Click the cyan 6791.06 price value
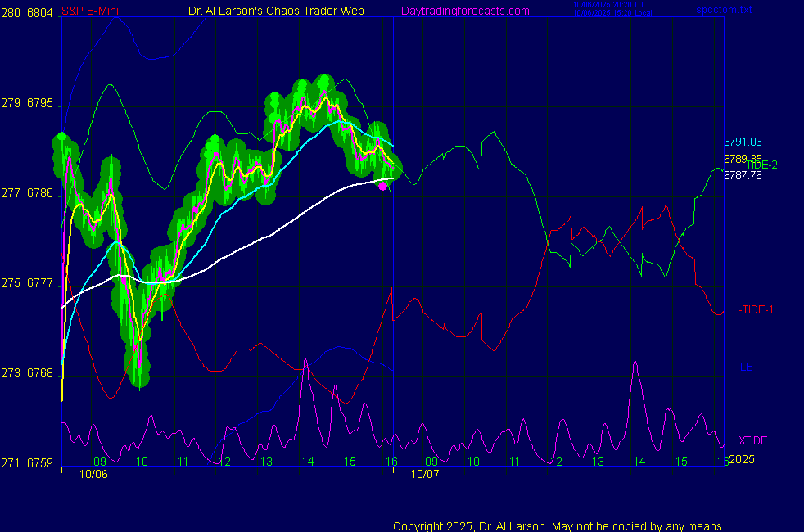The image size is (804, 532). pyautogui.click(x=743, y=142)
